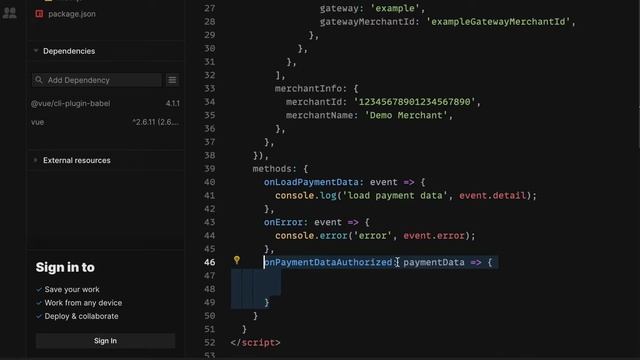Click event.error on line 44
Viewport: 640px width, 360px height.
434,236
